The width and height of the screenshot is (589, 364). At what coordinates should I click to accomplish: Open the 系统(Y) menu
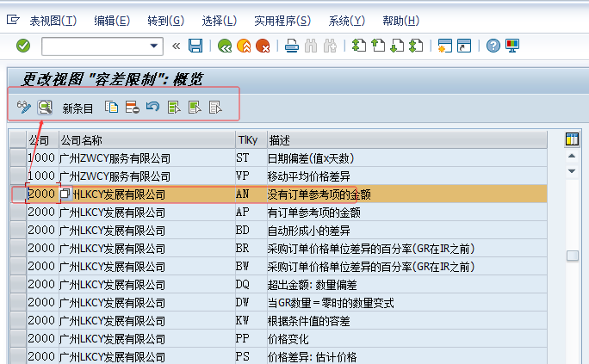(346, 21)
